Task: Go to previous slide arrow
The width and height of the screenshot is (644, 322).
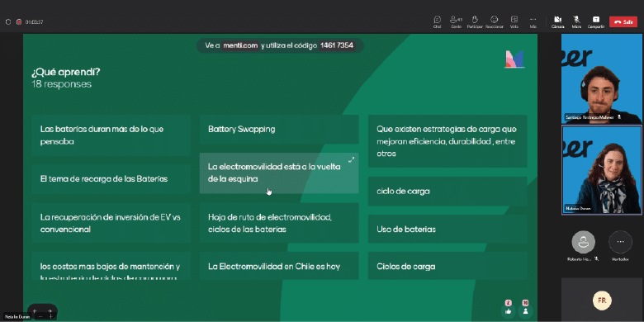Action: [35, 311]
